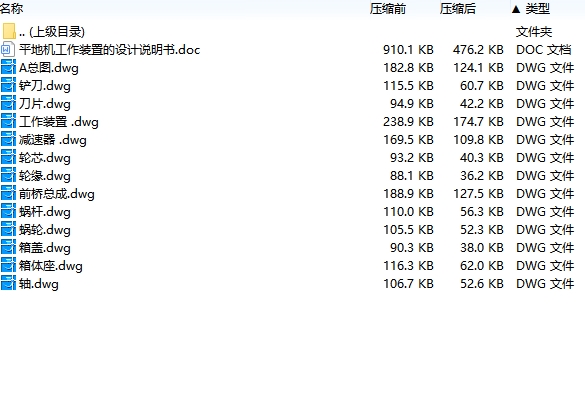Click the 238.9 KB size value
585x399 pixels.
(408, 121)
